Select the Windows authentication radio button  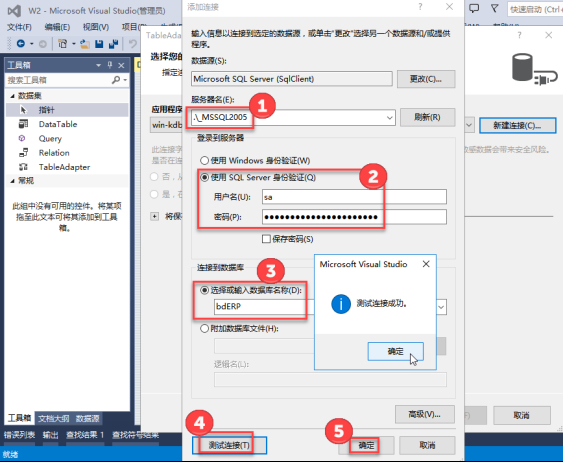(x=204, y=160)
